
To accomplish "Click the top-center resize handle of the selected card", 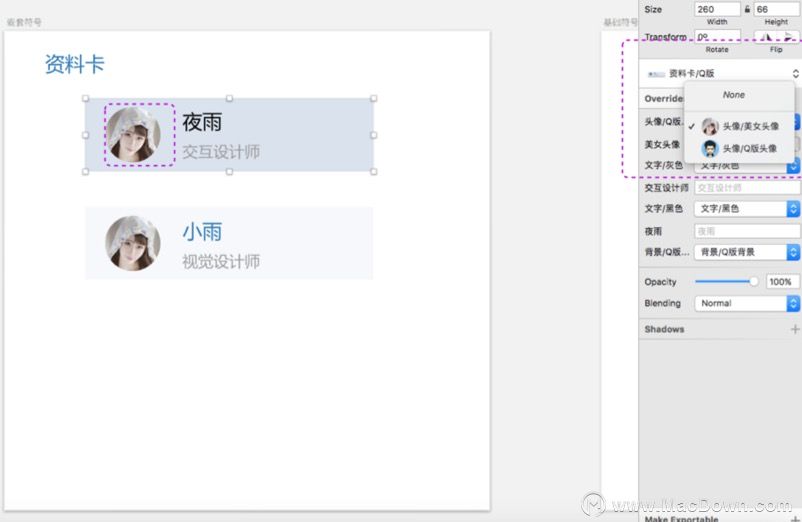I will tap(229, 98).
